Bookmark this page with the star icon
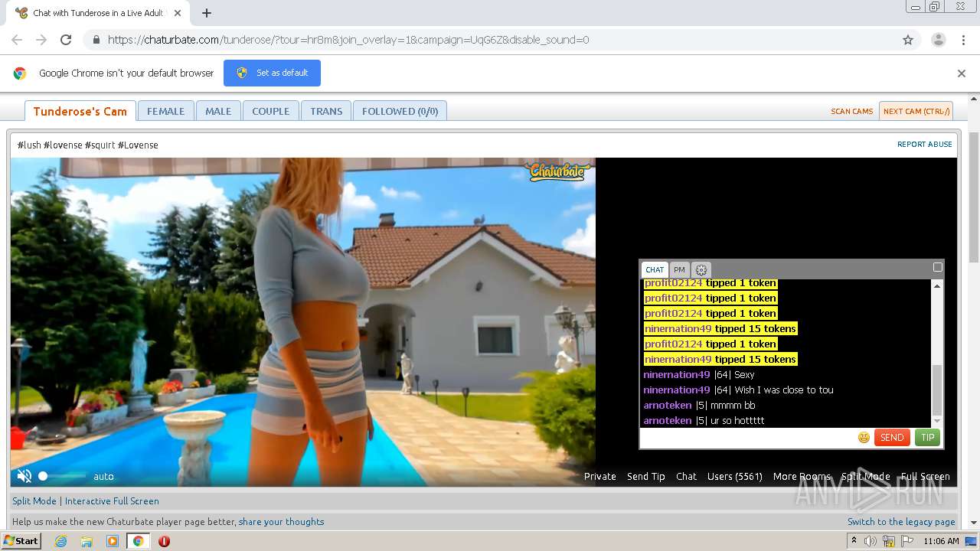This screenshot has width=980, height=551. (x=908, y=40)
